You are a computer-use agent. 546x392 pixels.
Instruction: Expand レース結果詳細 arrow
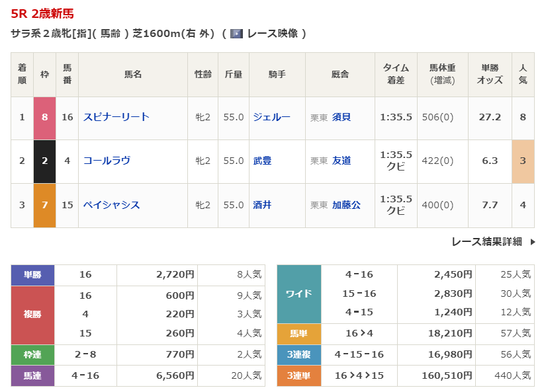[533, 242]
